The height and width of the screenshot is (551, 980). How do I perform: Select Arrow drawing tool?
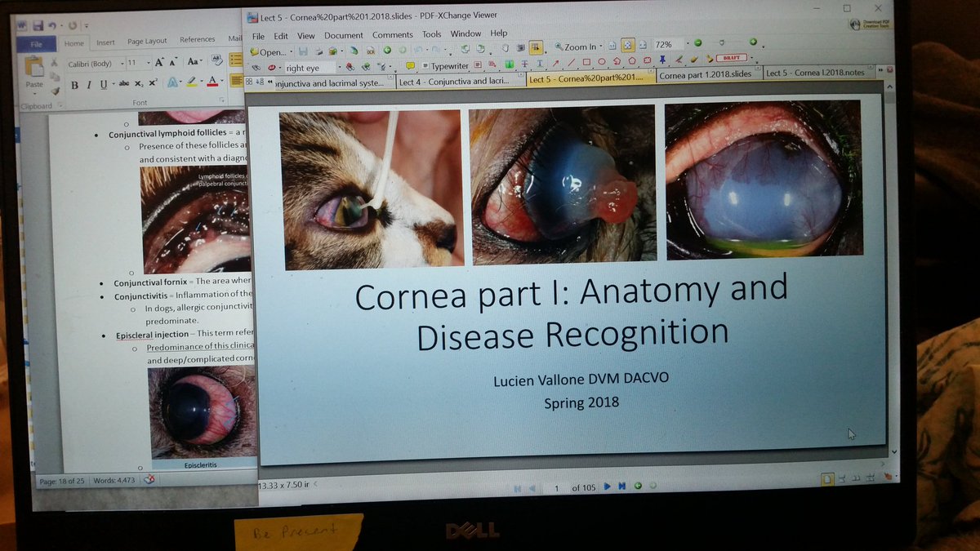point(555,63)
